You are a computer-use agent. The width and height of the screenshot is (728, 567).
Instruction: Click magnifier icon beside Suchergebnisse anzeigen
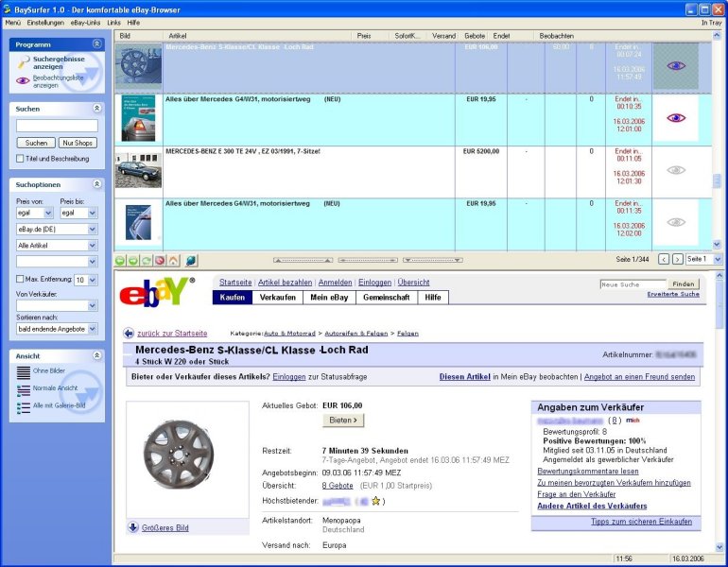[24, 61]
